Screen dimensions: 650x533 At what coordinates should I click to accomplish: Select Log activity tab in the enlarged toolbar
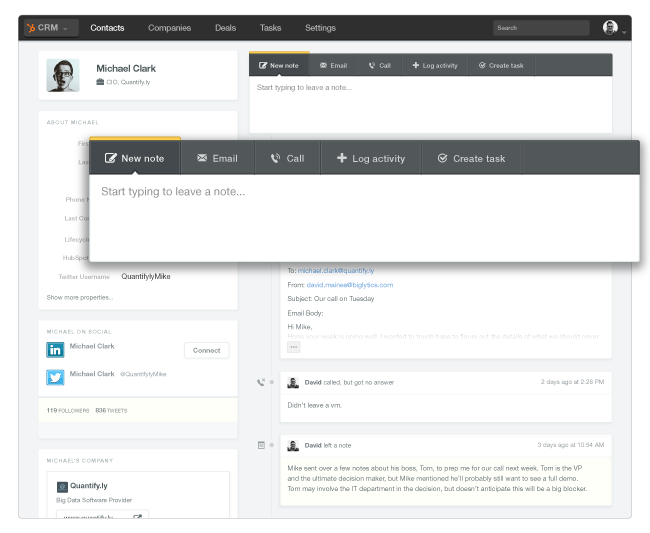(x=370, y=158)
